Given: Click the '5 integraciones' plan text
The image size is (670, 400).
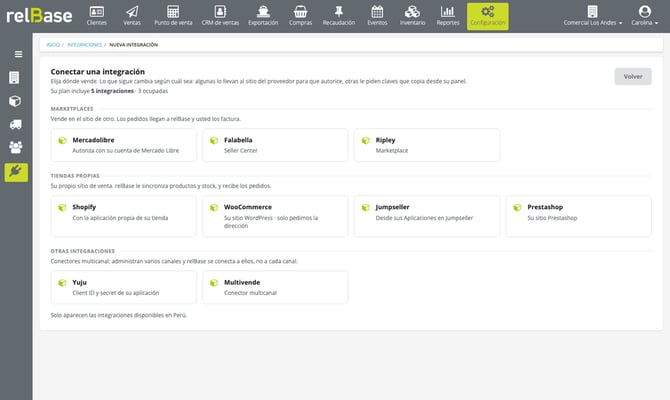Looking at the screenshot, I should pos(112,91).
